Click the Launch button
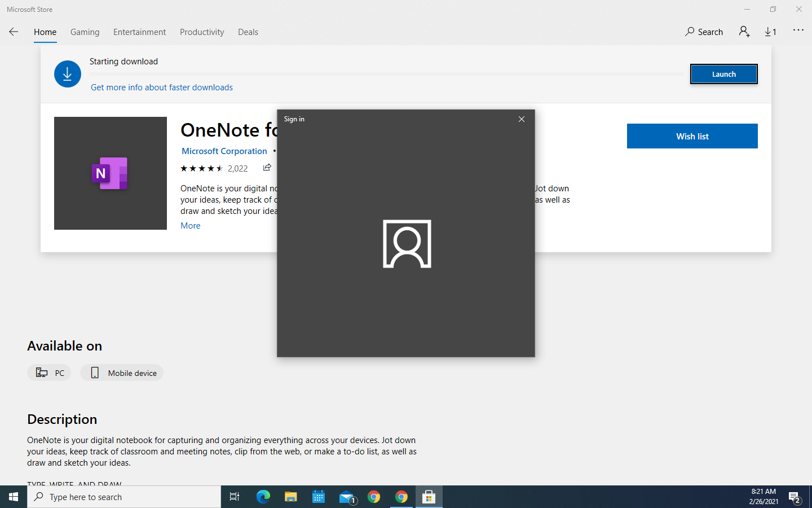 point(724,74)
